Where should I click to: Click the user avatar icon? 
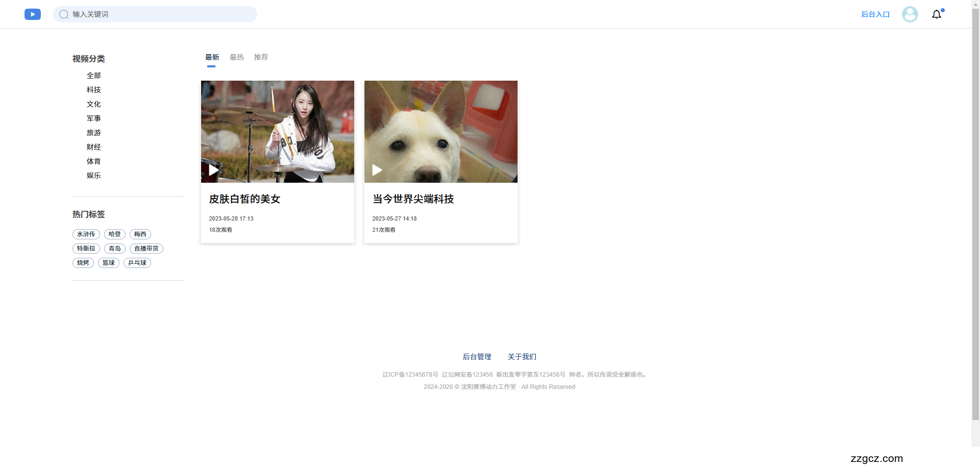[x=910, y=14]
